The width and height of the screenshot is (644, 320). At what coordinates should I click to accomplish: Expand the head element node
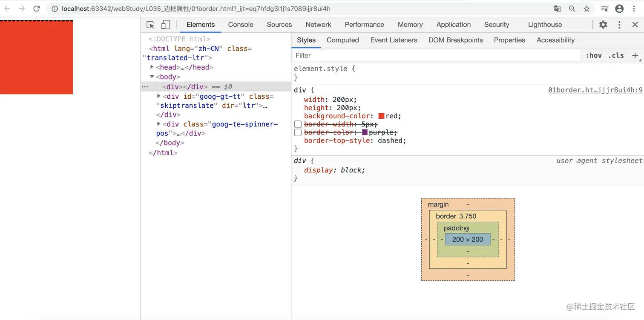[152, 67]
